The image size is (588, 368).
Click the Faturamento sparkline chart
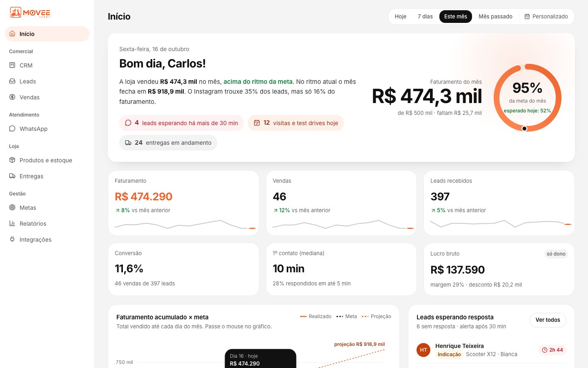point(185,224)
